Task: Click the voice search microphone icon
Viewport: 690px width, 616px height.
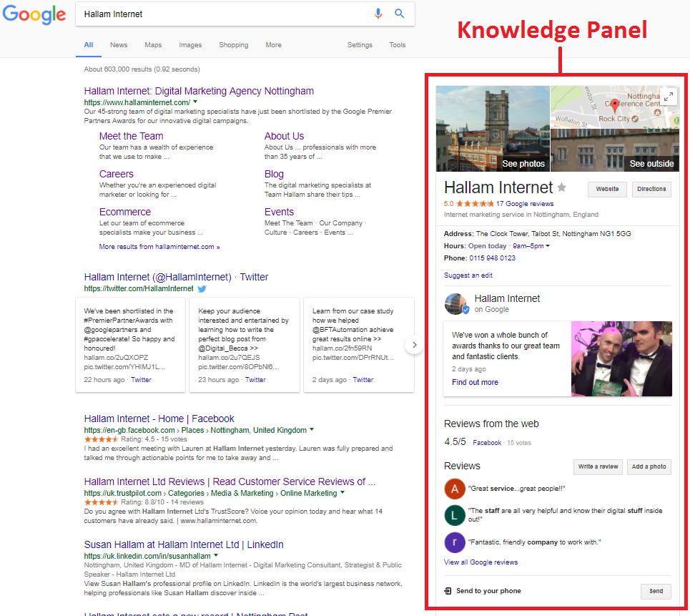Action: click(x=378, y=14)
